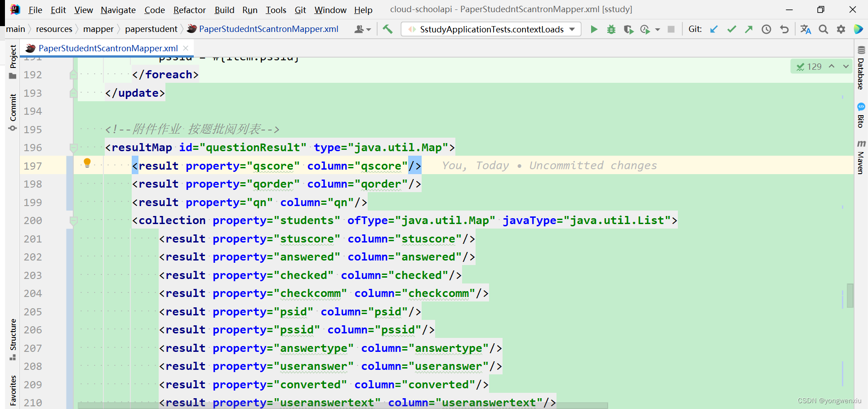Open the user account icon dropdown

click(x=362, y=29)
